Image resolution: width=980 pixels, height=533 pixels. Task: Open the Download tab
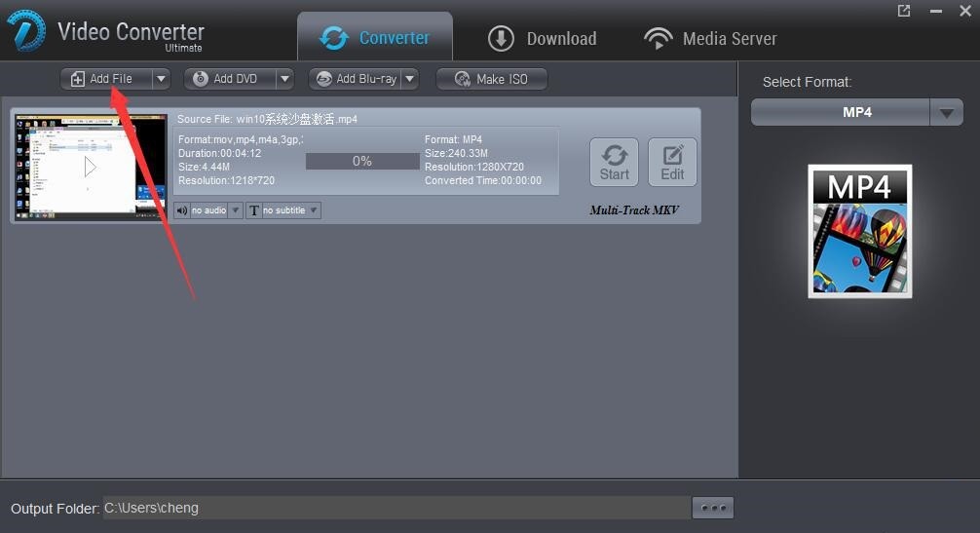pyautogui.click(x=542, y=38)
